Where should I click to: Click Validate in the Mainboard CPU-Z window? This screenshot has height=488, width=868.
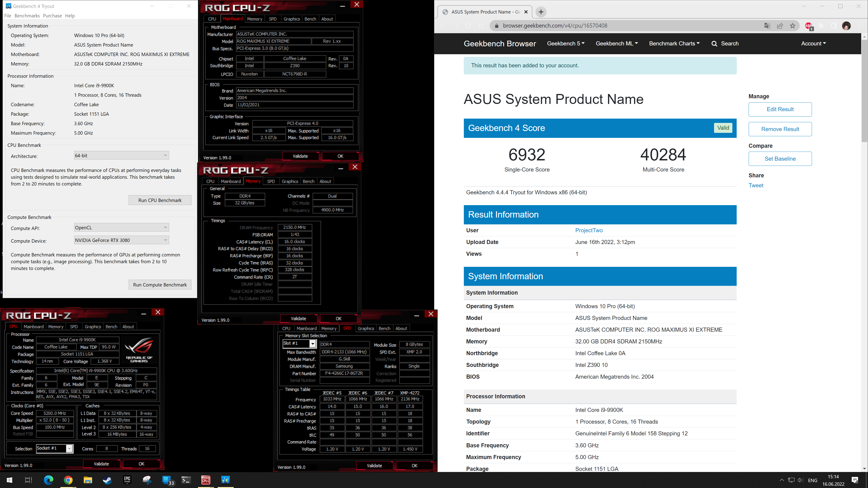click(x=300, y=156)
